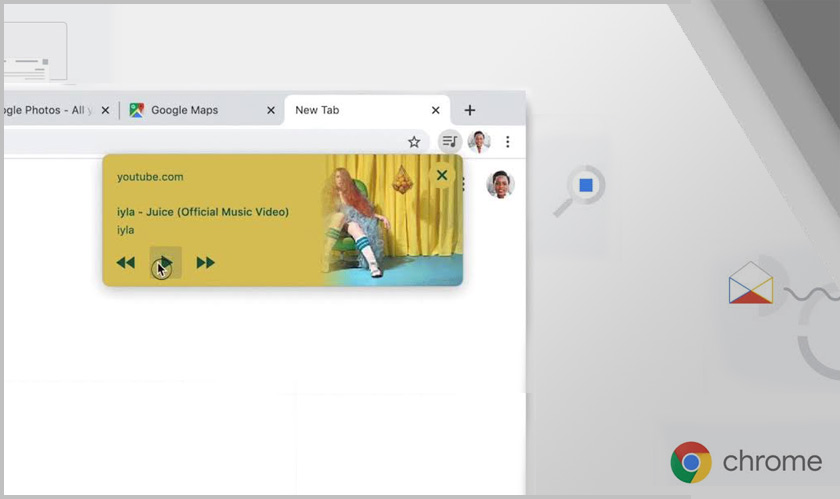The height and width of the screenshot is (499, 840).
Task: Close the New Tab tab
Action: pyautogui.click(x=436, y=110)
